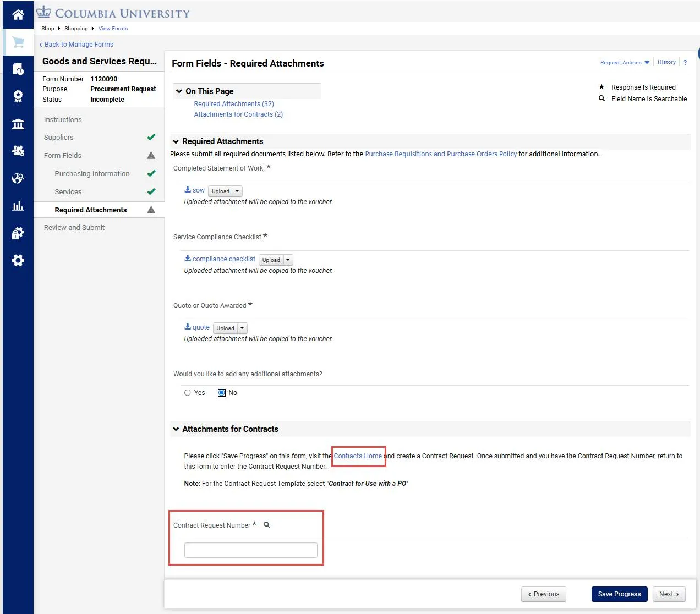Open Services step in navigation
Screen dimensions: 700x614
(x=68, y=192)
